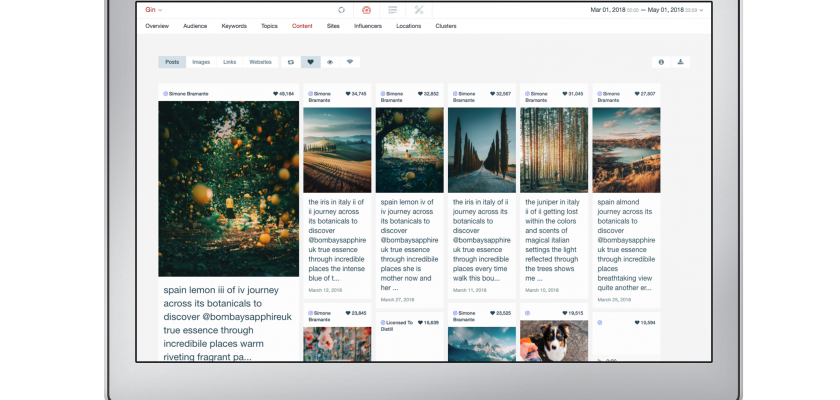The image size is (840, 400).
Task: Go to the Influencers tab
Action: coord(368,26)
